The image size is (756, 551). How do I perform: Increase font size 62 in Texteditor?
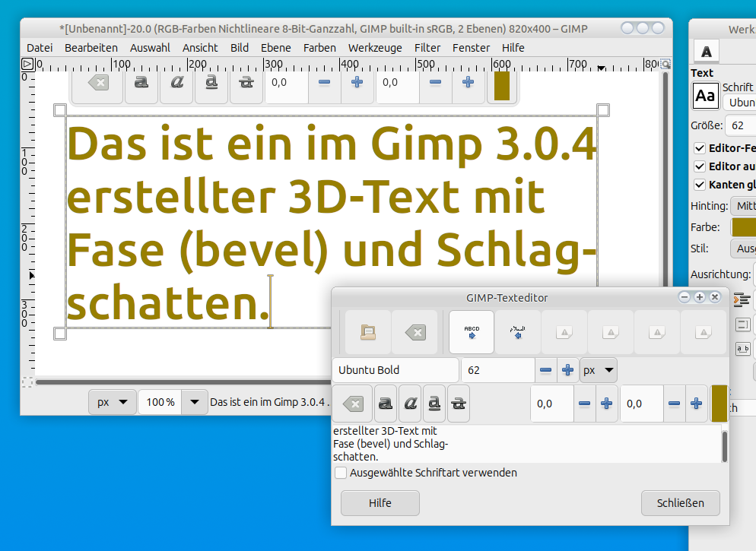coord(568,370)
